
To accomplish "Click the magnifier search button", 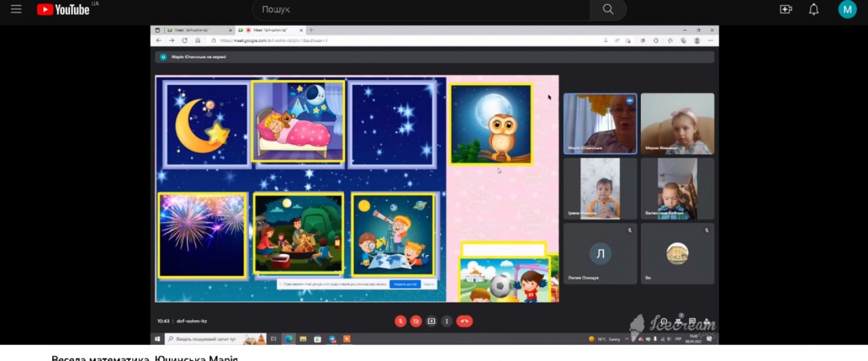I will 608,10.
